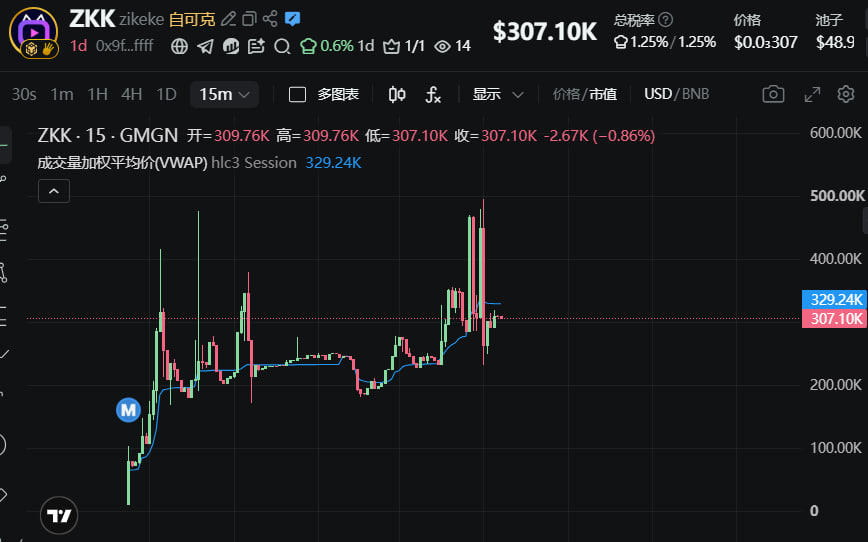This screenshot has width=868, height=542.
Task: Click the chef hat 0.6% dev holding
Action: [326, 46]
